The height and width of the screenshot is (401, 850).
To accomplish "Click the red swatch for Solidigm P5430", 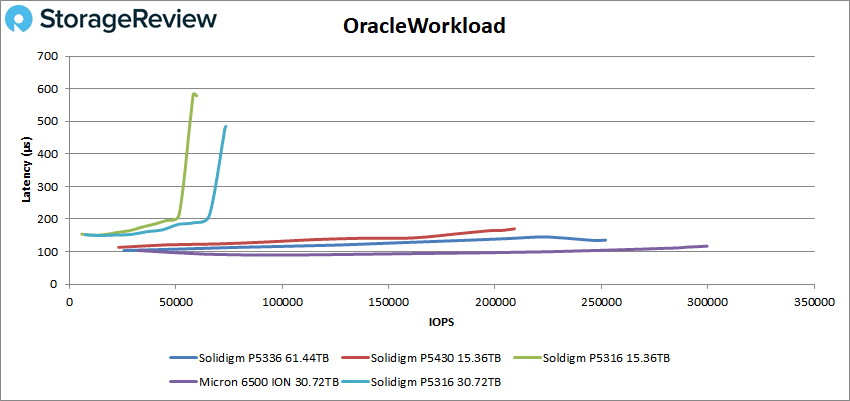I will tap(356, 357).
